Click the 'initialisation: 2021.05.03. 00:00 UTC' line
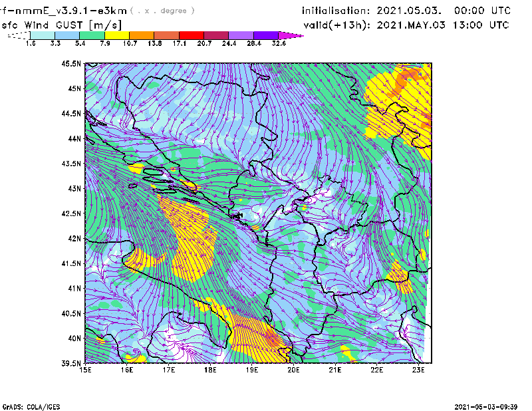Viewport: 532px width, 411px height. coord(406,11)
